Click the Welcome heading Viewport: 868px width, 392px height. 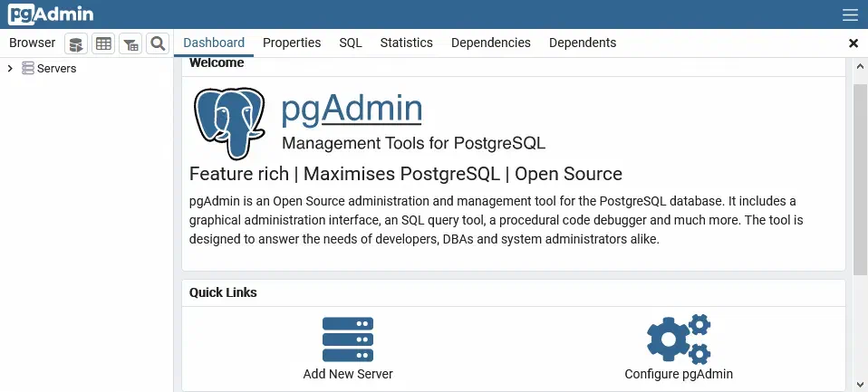click(x=217, y=63)
